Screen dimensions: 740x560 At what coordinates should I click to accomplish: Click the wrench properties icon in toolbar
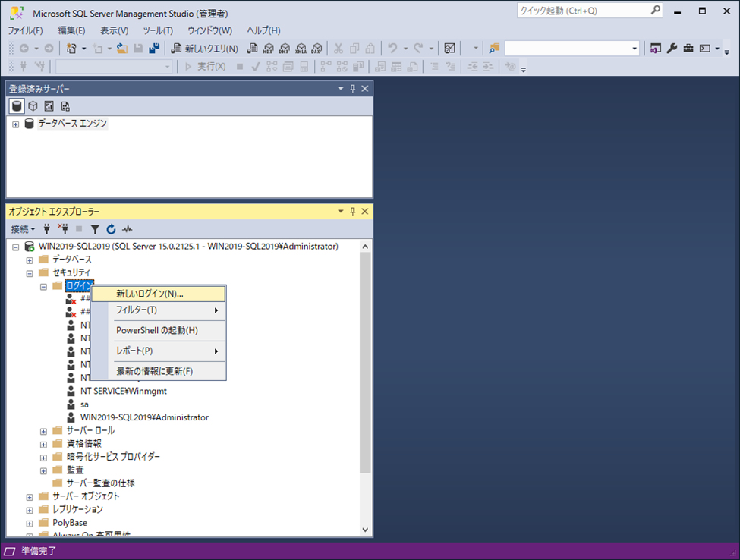point(672,49)
